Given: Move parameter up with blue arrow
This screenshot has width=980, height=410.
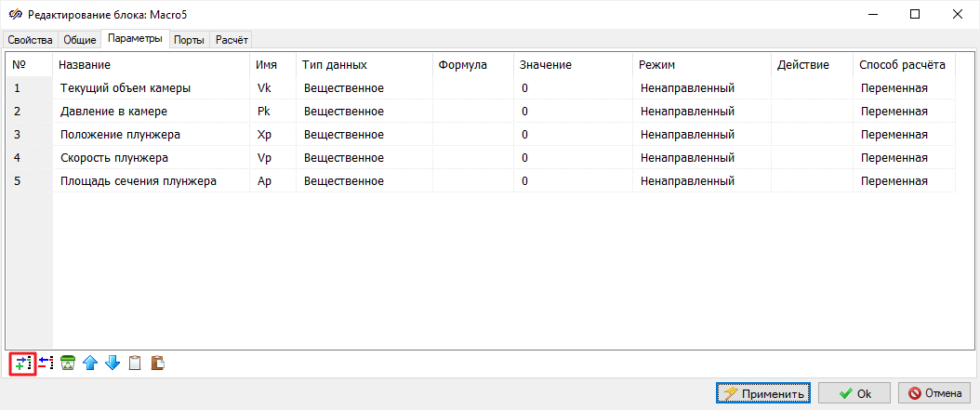Looking at the screenshot, I should pos(90,364).
